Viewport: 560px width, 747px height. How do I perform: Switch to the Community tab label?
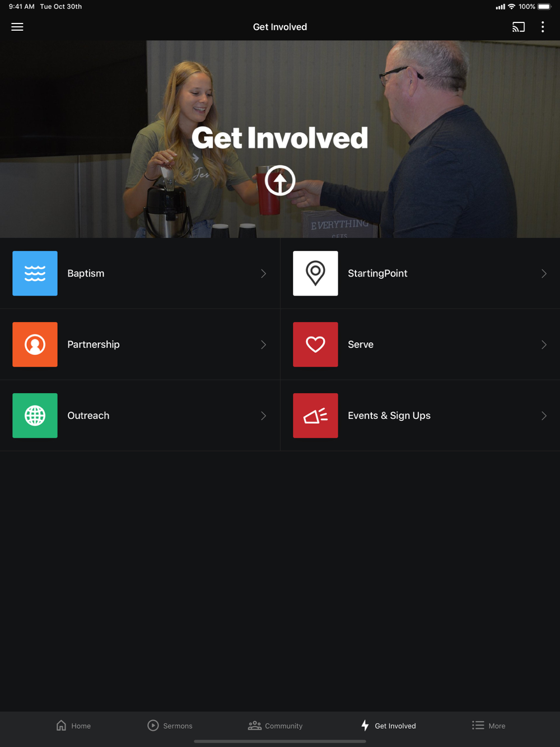tap(283, 726)
